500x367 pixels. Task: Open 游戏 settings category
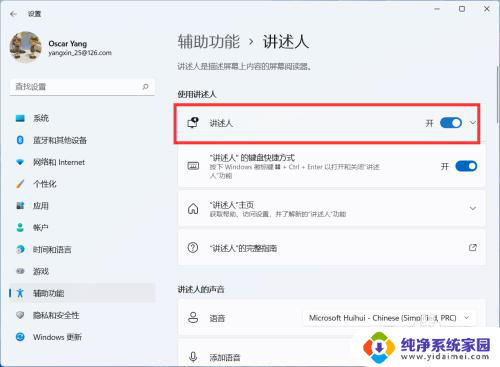click(x=82, y=271)
